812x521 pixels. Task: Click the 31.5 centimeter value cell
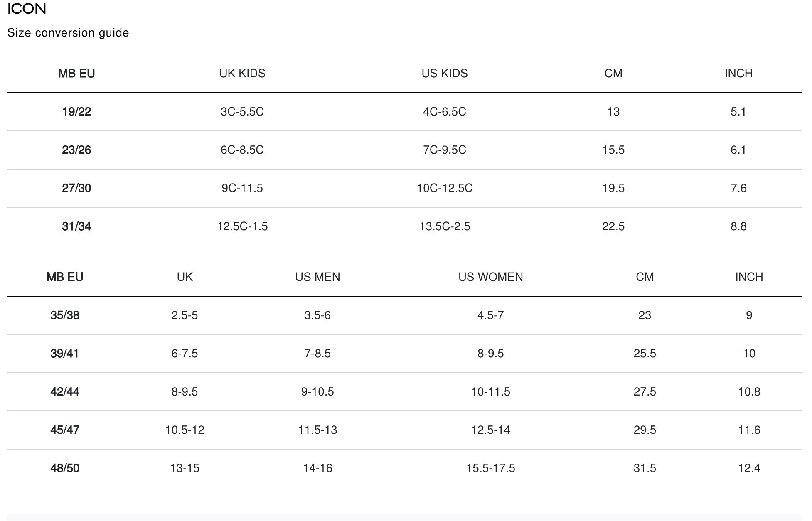(645, 468)
